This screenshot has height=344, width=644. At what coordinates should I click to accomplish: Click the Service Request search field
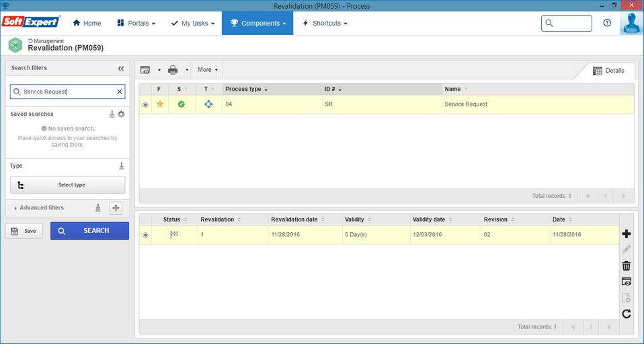click(x=67, y=92)
